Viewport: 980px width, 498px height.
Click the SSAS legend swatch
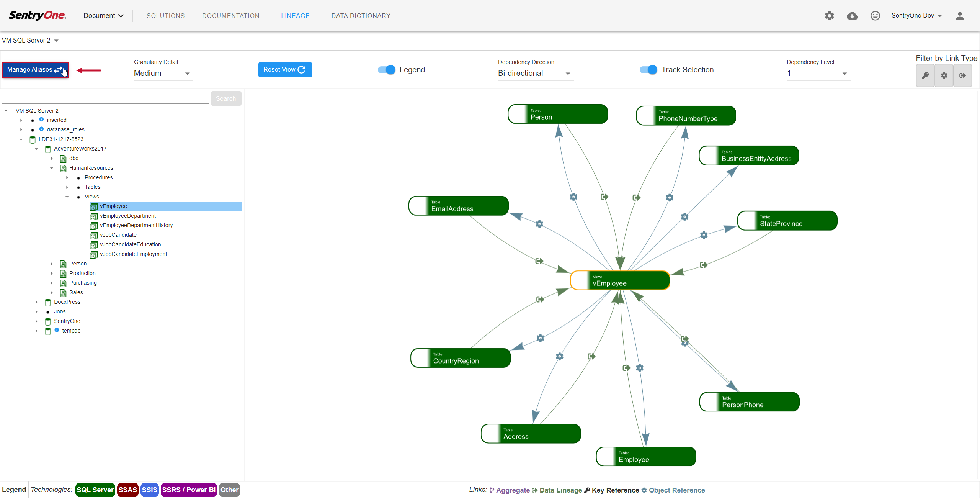coord(127,490)
